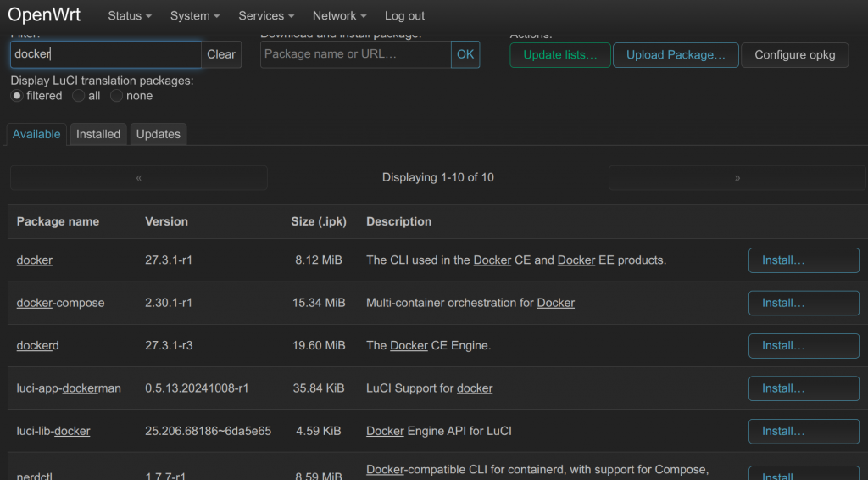Select the all translation radio option
This screenshot has width=868, height=480.
(79, 96)
